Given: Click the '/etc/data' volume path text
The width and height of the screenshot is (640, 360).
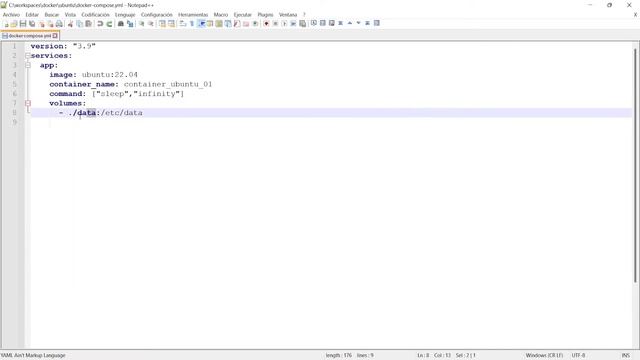Looking at the screenshot, I should (122, 113).
